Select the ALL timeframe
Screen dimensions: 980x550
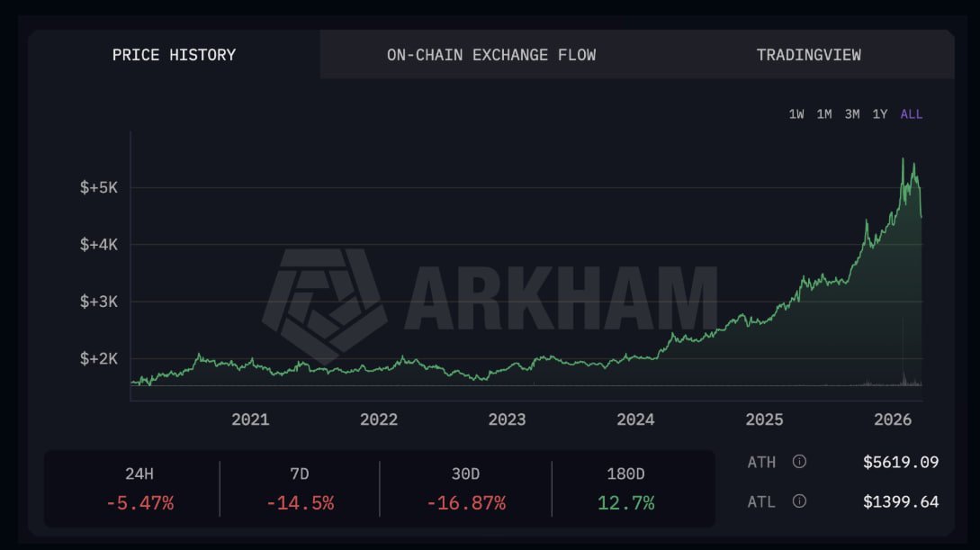coord(911,113)
